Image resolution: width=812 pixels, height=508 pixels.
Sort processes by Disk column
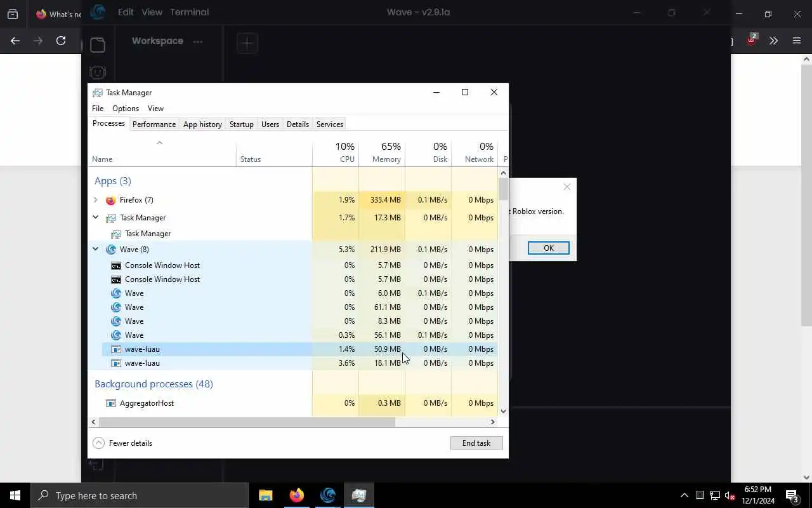click(x=428, y=152)
